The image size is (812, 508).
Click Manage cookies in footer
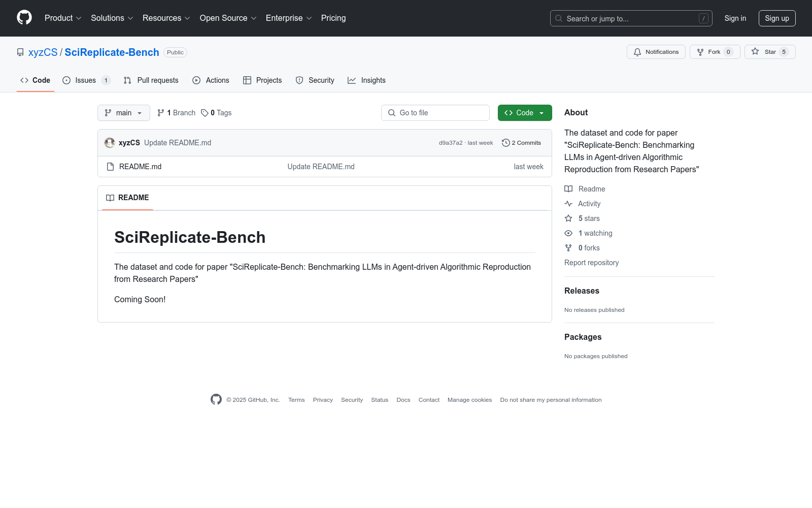470,400
